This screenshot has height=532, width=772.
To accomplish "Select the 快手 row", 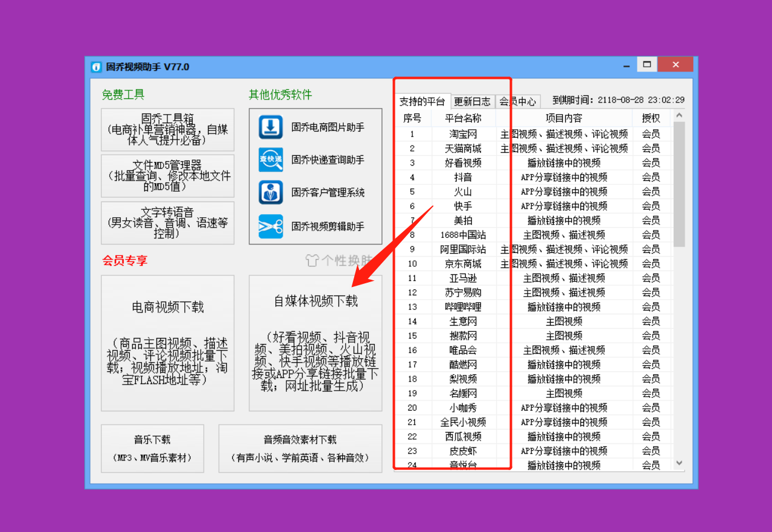I will [533, 206].
